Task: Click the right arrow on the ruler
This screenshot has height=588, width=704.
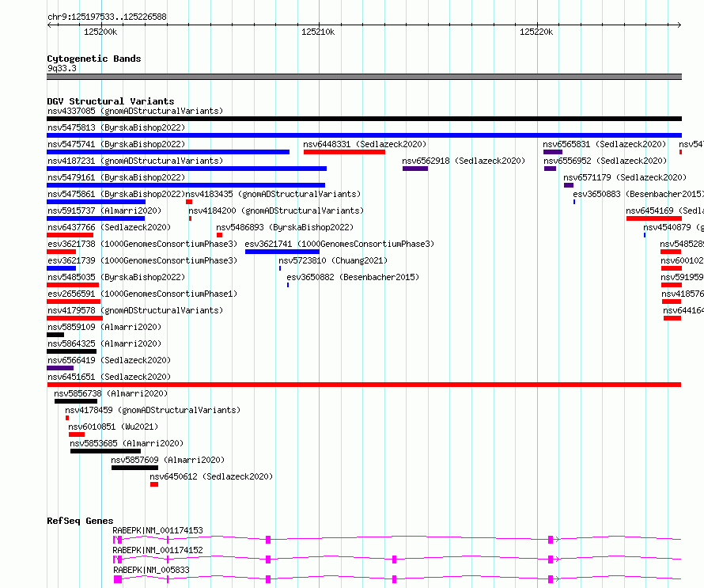Action: click(679, 25)
